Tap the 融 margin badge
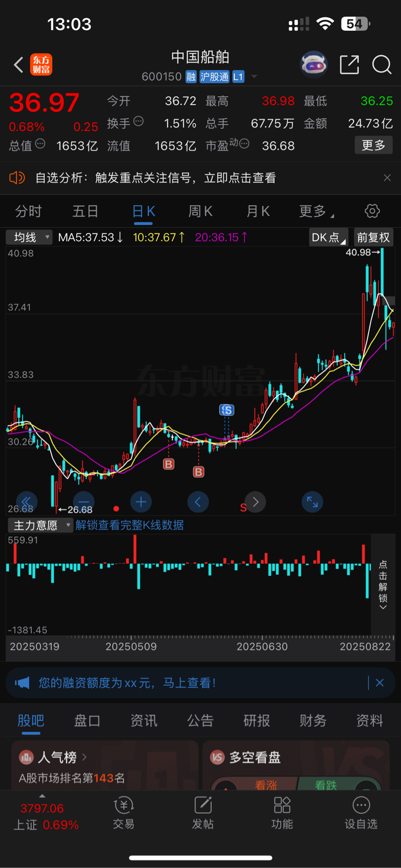 (x=191, y=77)
